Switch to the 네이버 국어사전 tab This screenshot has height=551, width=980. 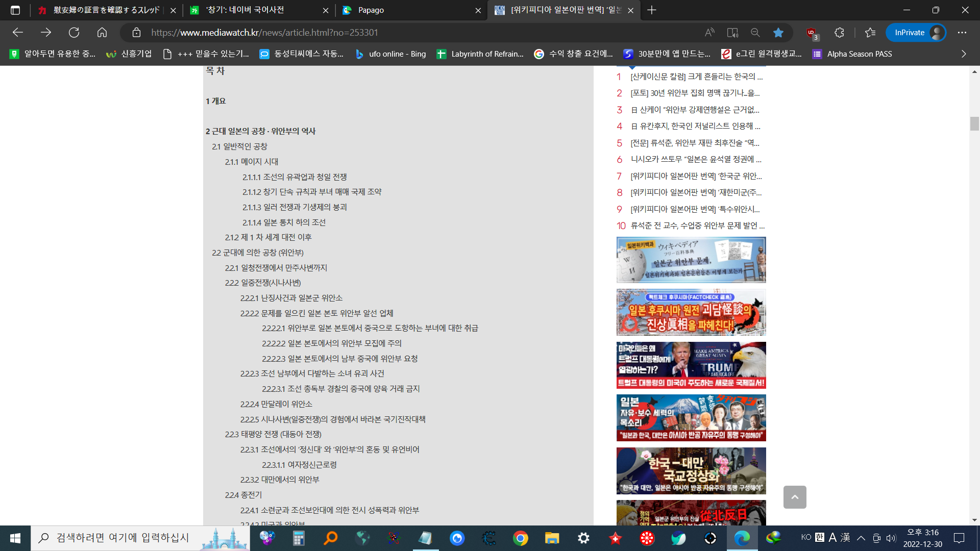pos(245,10)
